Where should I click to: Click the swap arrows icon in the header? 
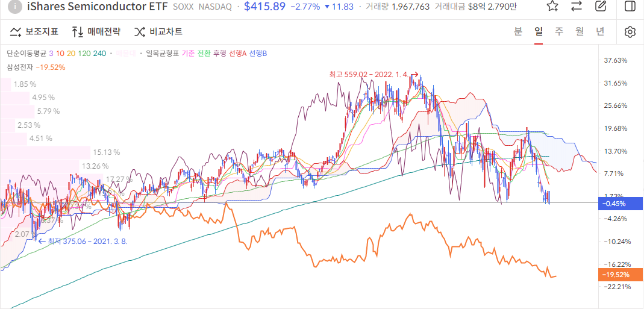tap(577, 6)
